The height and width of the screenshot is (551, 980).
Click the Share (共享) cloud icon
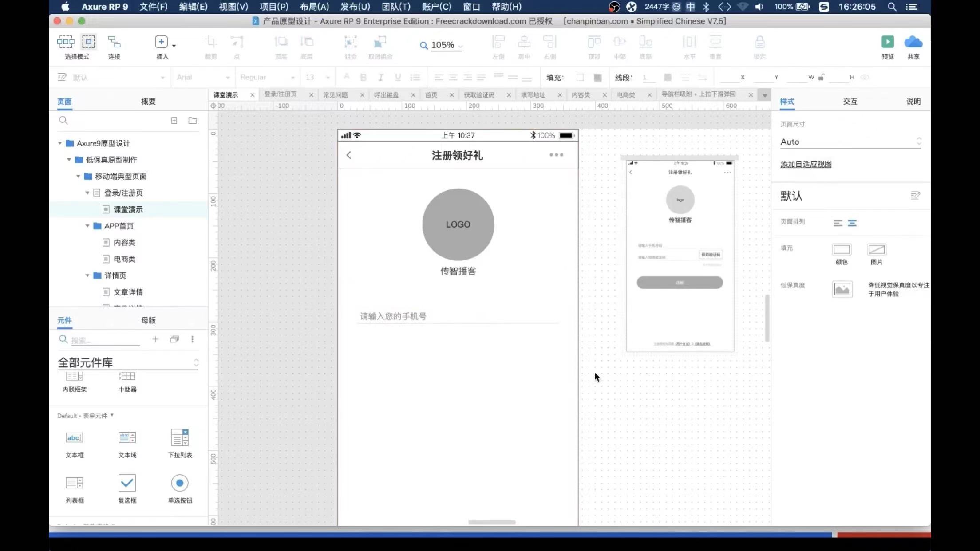coord(913,42)
